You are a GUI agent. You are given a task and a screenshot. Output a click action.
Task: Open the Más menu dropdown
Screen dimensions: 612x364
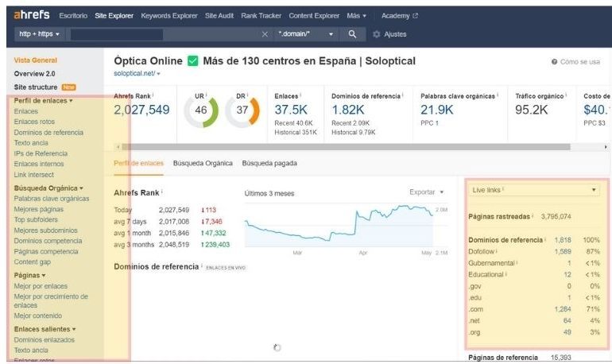click(x=356, y=16)
